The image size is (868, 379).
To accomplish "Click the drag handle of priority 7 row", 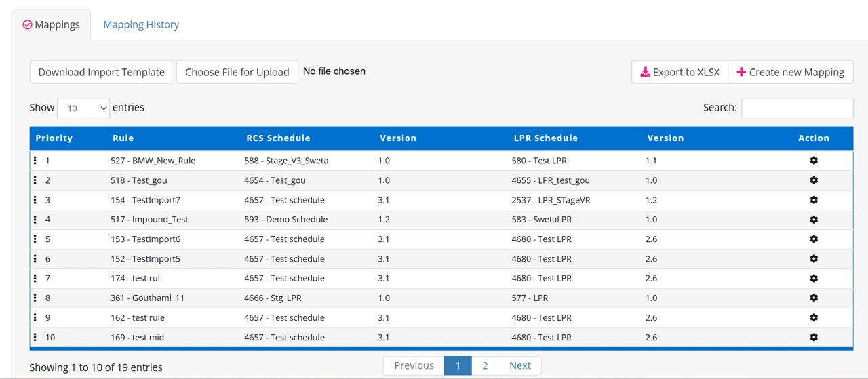I will pos(35,279).
